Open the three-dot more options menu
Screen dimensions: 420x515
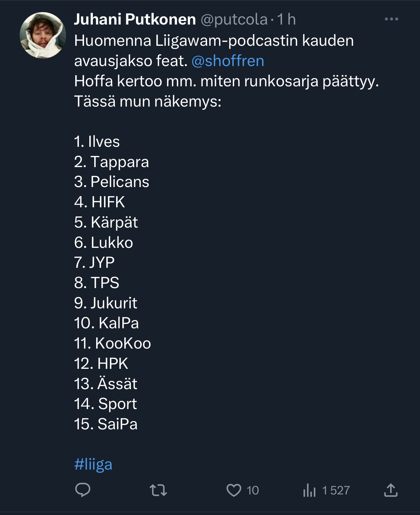(391, 19)
